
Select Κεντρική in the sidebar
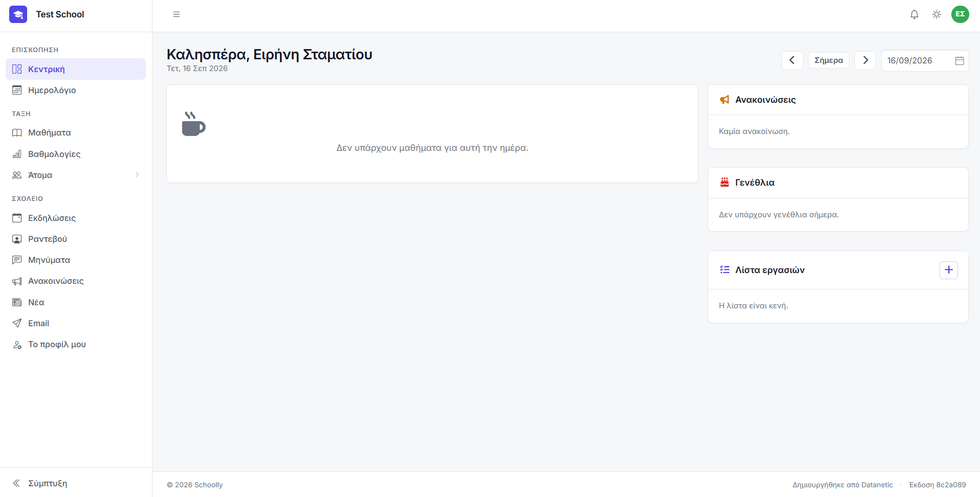(x=76, y=69)
